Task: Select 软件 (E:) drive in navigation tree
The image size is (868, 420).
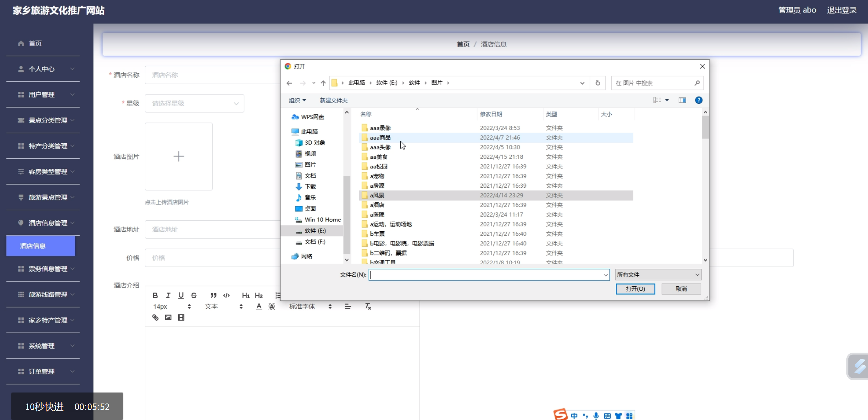Action: [315, 231]
